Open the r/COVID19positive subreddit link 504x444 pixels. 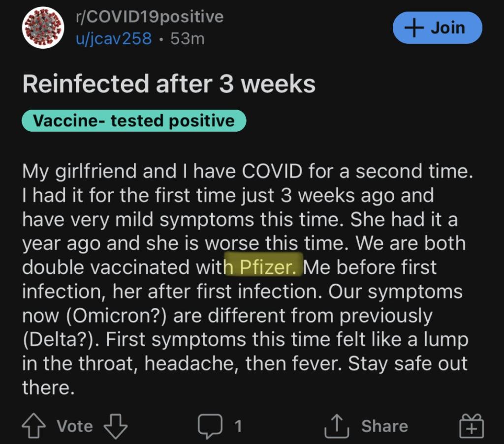tap(149, 17)
